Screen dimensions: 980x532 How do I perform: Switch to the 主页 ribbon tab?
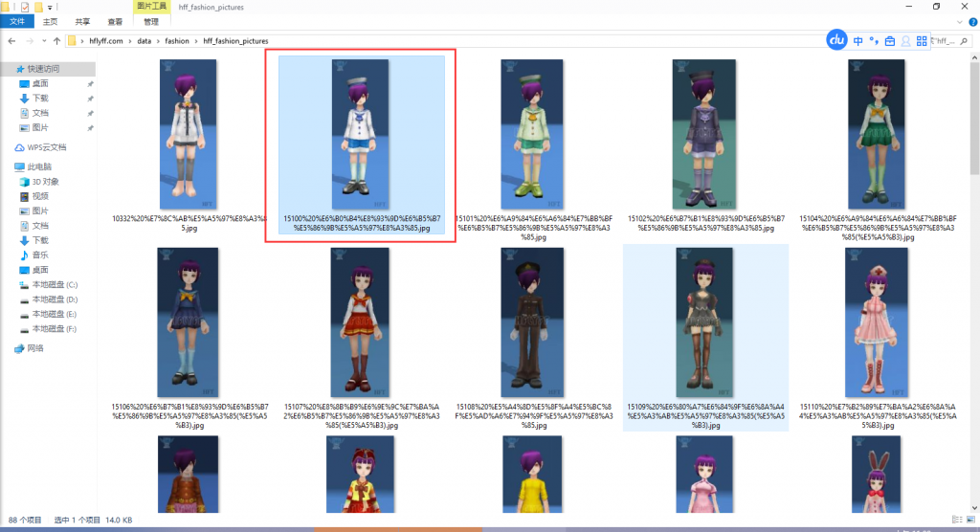[50, 22]
